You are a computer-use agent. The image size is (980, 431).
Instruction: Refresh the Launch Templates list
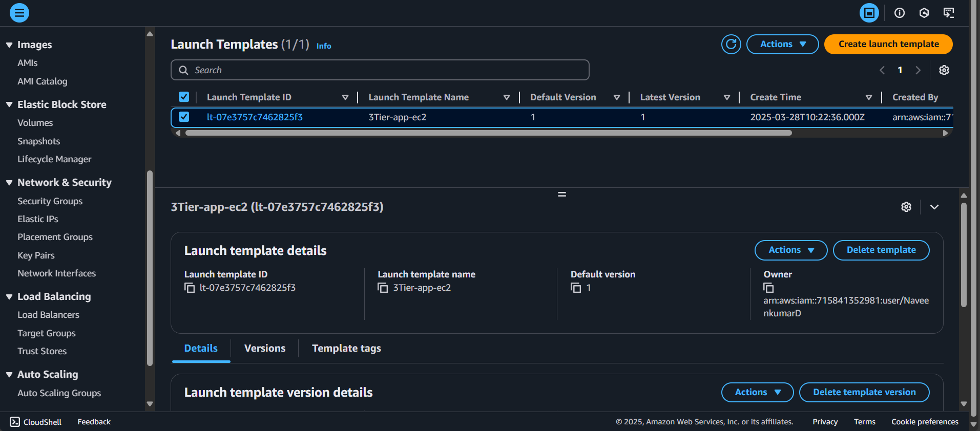click(731, 44)
